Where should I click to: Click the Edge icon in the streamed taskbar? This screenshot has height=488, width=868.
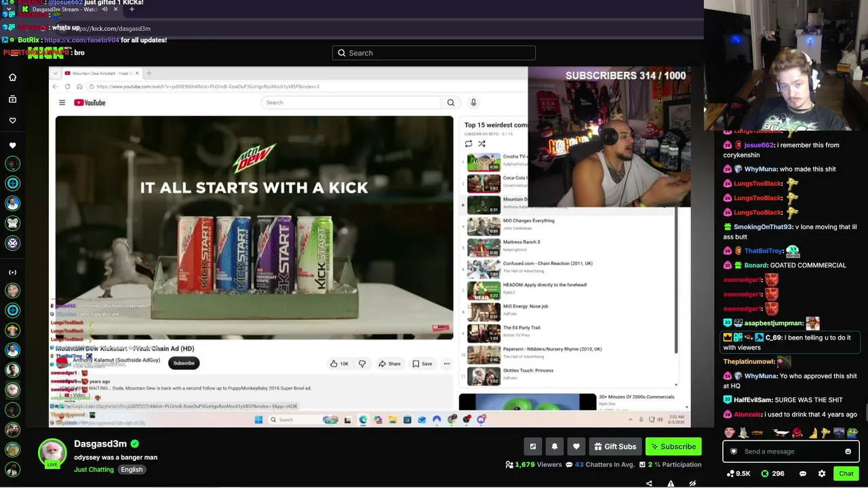363,420
